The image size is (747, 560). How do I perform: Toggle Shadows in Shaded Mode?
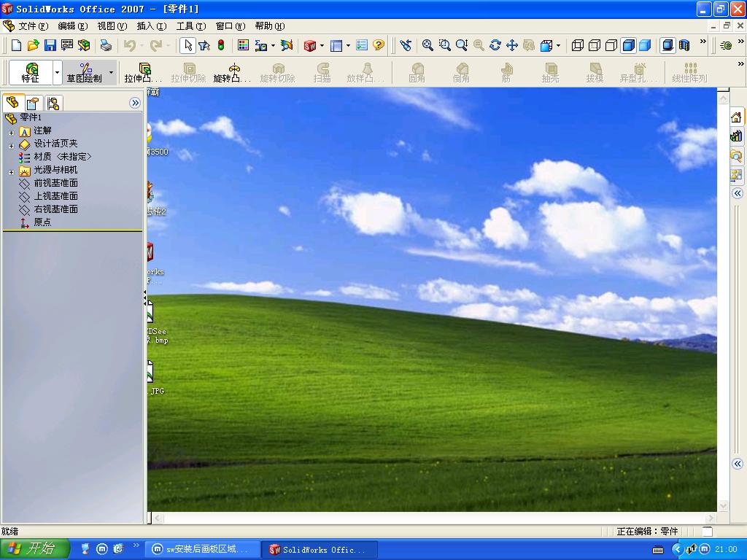[x=668, y=45]
